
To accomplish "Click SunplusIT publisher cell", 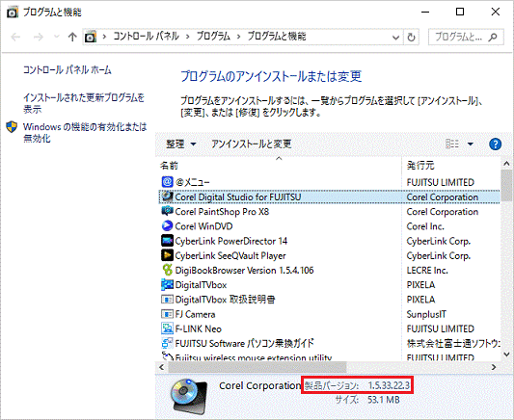I will tap(426, 314).
